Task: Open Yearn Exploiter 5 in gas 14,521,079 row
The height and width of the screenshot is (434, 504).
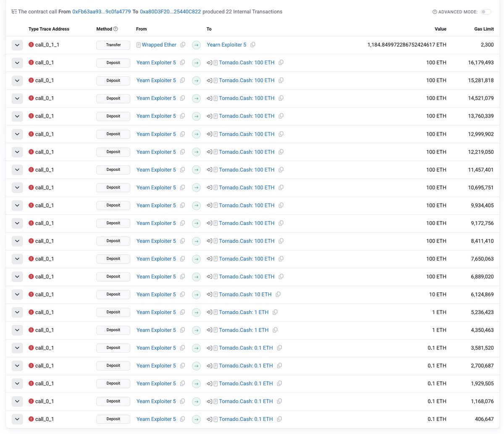Action: tap(156, 98)
